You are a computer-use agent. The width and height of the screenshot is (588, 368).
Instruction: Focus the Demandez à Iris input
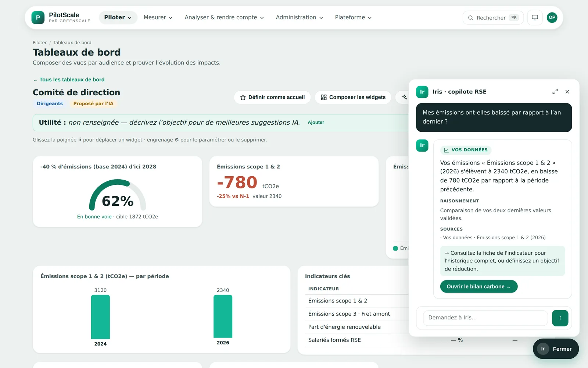coord(485,318)
